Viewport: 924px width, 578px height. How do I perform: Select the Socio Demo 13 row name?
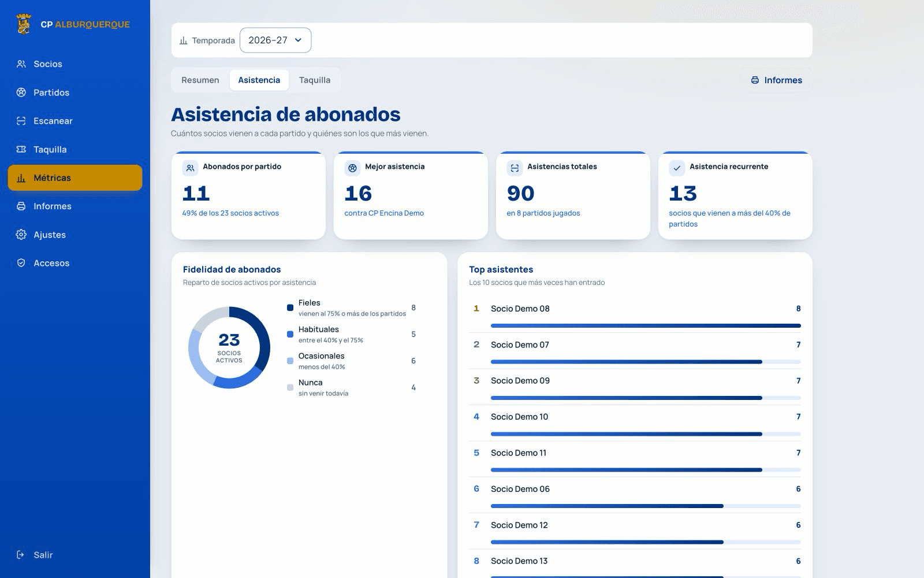click(520, 561)
